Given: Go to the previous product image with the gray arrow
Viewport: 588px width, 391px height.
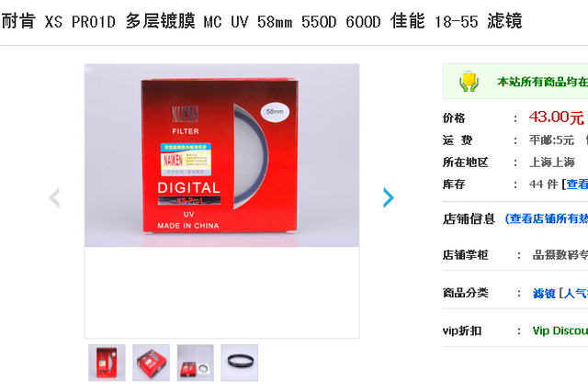Looking at the screenshot, I should pos(54,197).
